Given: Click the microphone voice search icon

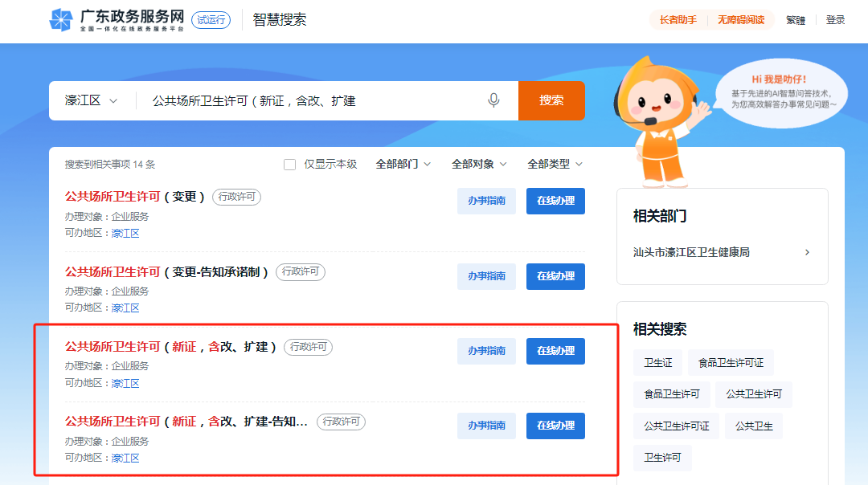Looking at the screenshot, I should pos(493,100).
